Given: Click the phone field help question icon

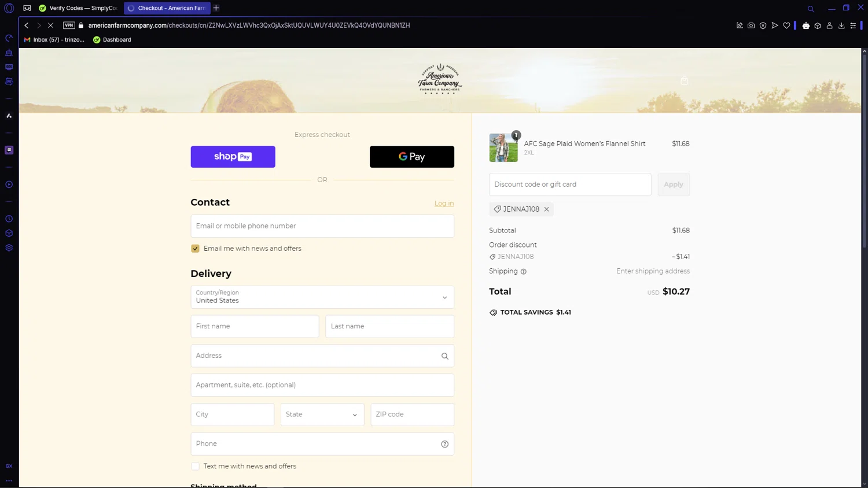Looking at the screenshot, I should [x=445, y=444].
